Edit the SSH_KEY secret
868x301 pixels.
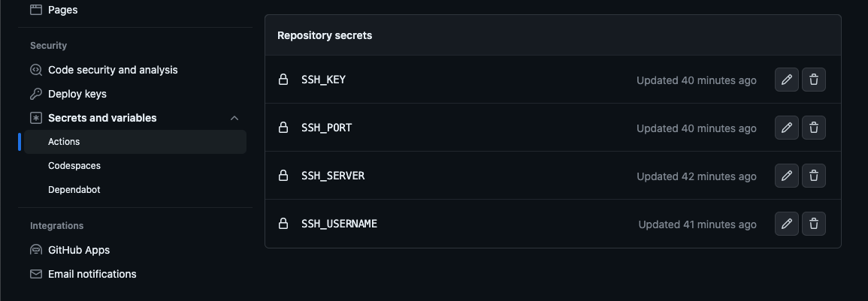[786, 80]
